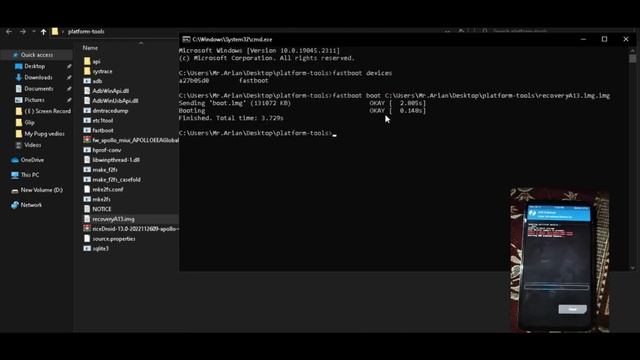The image size is (640, 360).
Task: Open Pictures in the sidebar
Action: [34, 100]
